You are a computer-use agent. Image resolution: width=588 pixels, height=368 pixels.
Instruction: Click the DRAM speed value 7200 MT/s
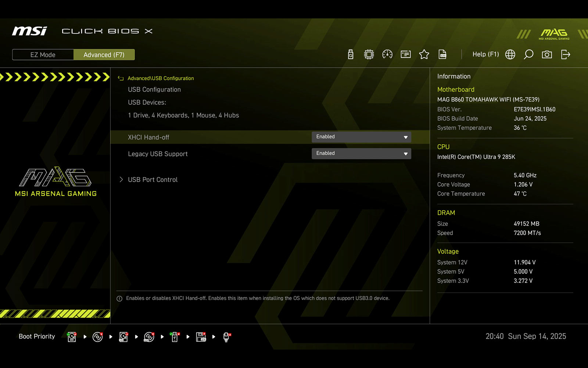click(527, 233)
